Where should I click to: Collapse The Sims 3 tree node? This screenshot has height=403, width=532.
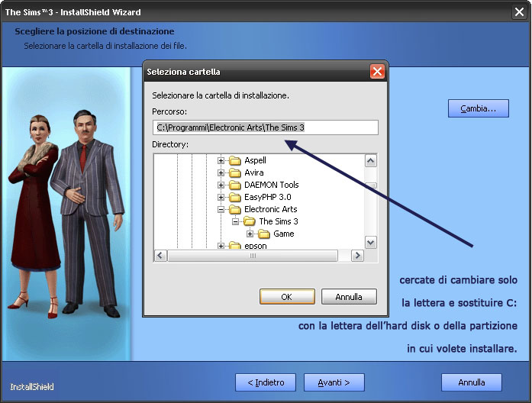(235, 221)
